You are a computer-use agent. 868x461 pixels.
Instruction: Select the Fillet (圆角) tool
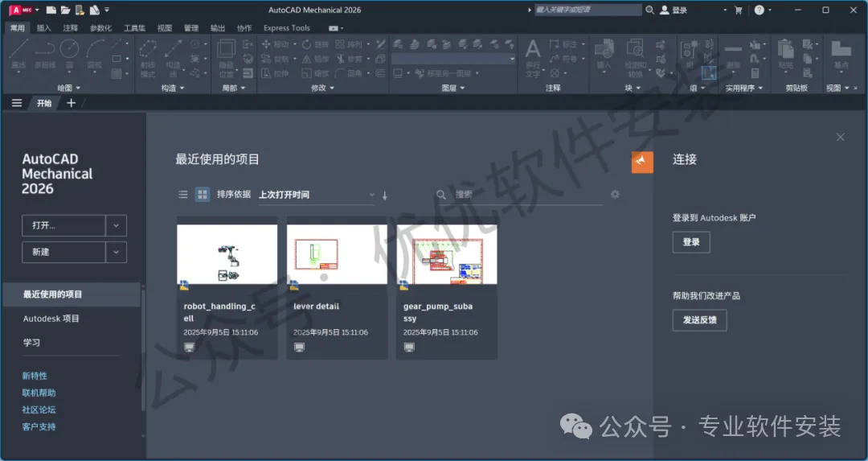(x=350, y=73)
